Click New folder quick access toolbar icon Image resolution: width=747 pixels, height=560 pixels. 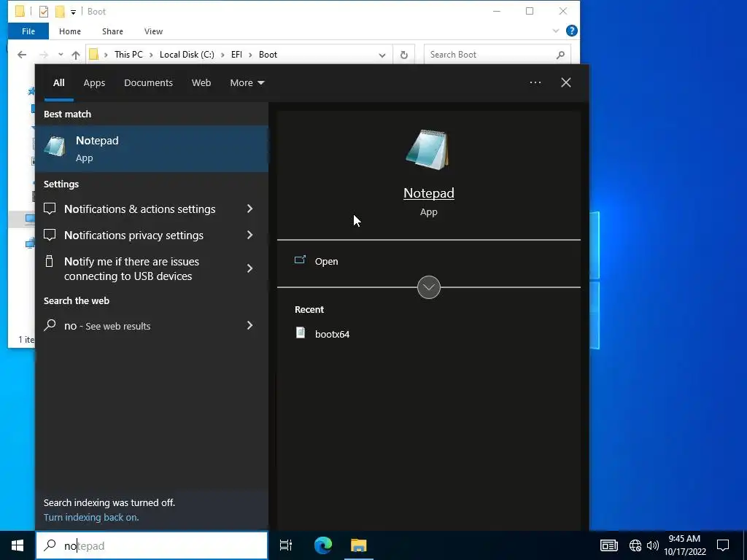point(60,12)
